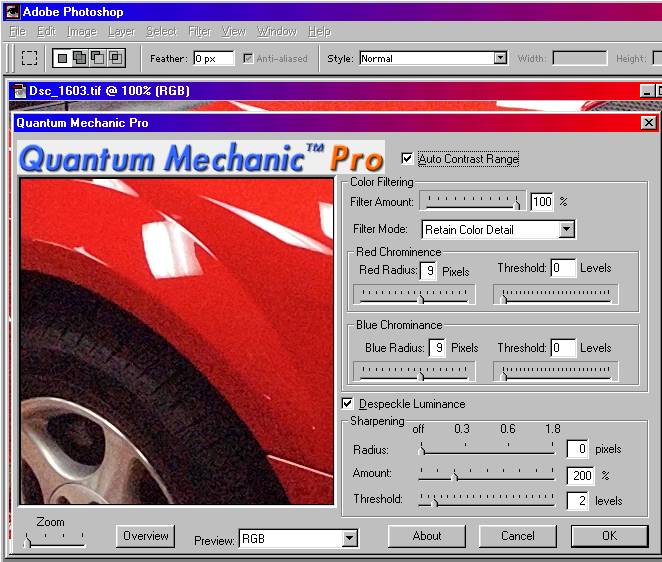Click the Width field in options bar
The width and height of the screenshot is (662, 562).
580,58
